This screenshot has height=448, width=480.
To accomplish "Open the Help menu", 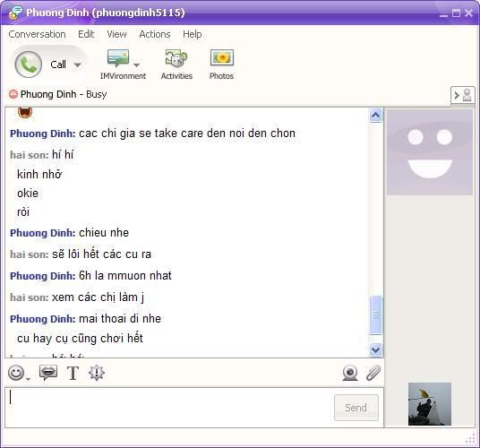I will click(x=193, y=34).
